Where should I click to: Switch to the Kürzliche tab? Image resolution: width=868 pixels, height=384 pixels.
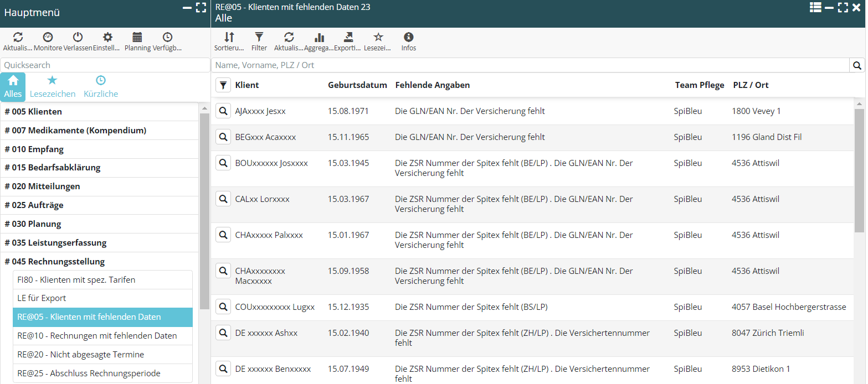101,87
